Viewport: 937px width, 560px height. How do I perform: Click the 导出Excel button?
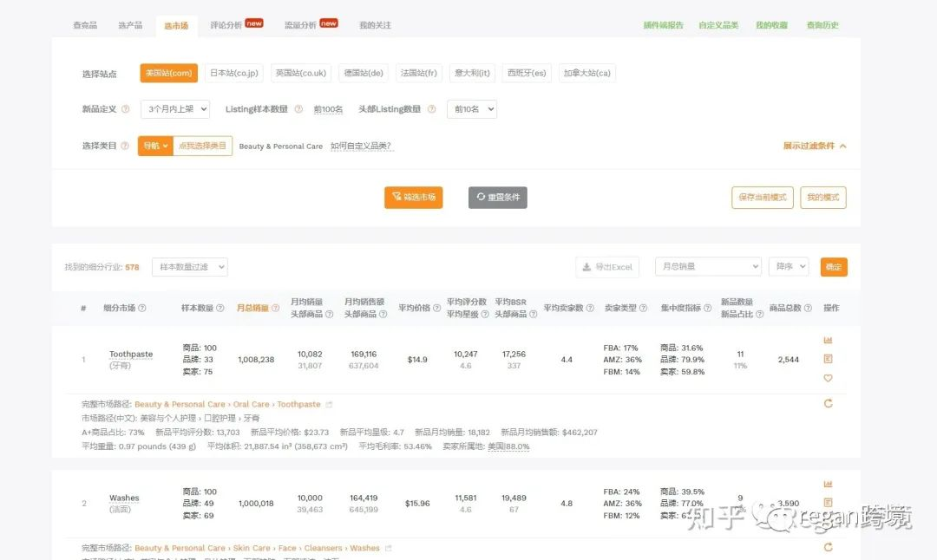[x=607, y=267]
